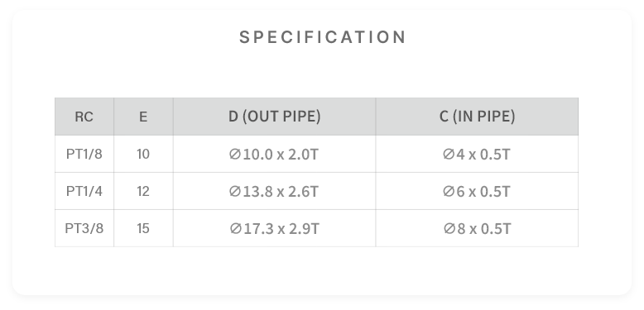Select the ∅17.3 x 2.9T cell
Image resolution: width=644 pixels, height=310 pixels.
274,228
